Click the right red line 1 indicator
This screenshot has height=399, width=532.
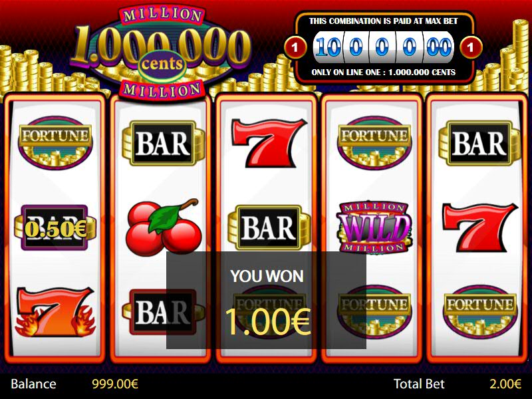pos(471,47)
